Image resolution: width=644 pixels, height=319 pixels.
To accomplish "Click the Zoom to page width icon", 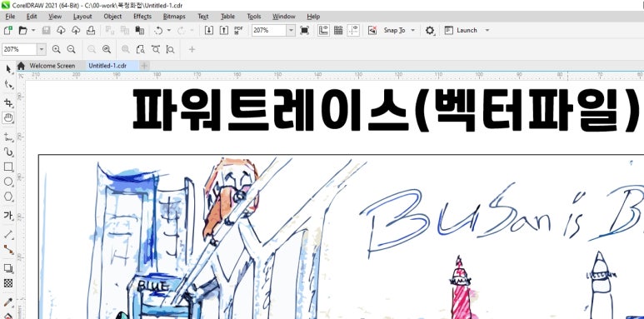I will tap(155, 49).
